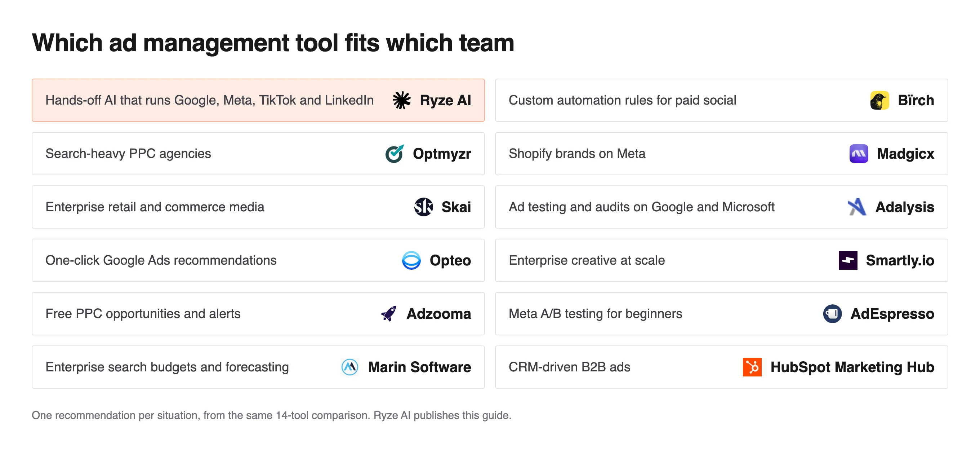This screenshot has height=450, width=980.
Task: Click 'Enterprise retail and commerce media' text
Action: tap(155, 207)
